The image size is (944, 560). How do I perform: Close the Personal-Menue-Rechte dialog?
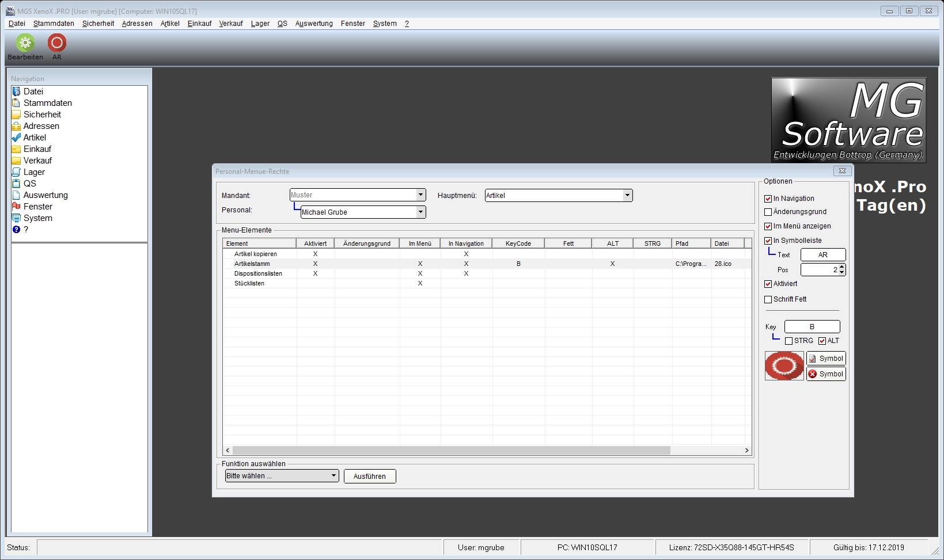pyautogui.click(x=842, y=171)
